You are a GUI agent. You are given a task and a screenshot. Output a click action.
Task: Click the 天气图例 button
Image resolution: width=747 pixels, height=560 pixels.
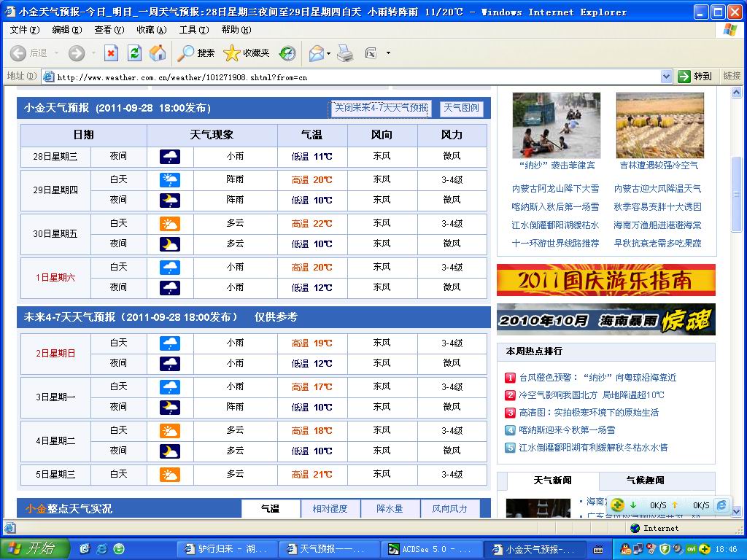461,108
